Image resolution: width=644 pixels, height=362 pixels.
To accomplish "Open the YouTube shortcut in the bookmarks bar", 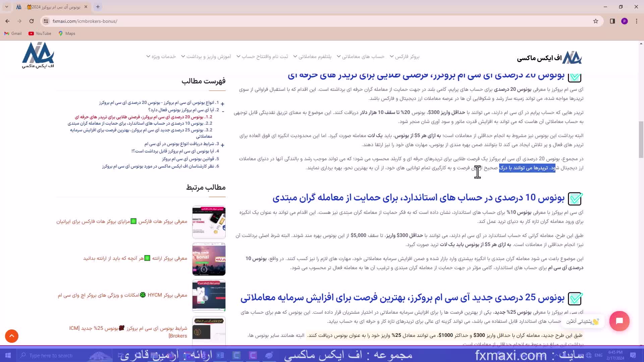I will 39,34.
